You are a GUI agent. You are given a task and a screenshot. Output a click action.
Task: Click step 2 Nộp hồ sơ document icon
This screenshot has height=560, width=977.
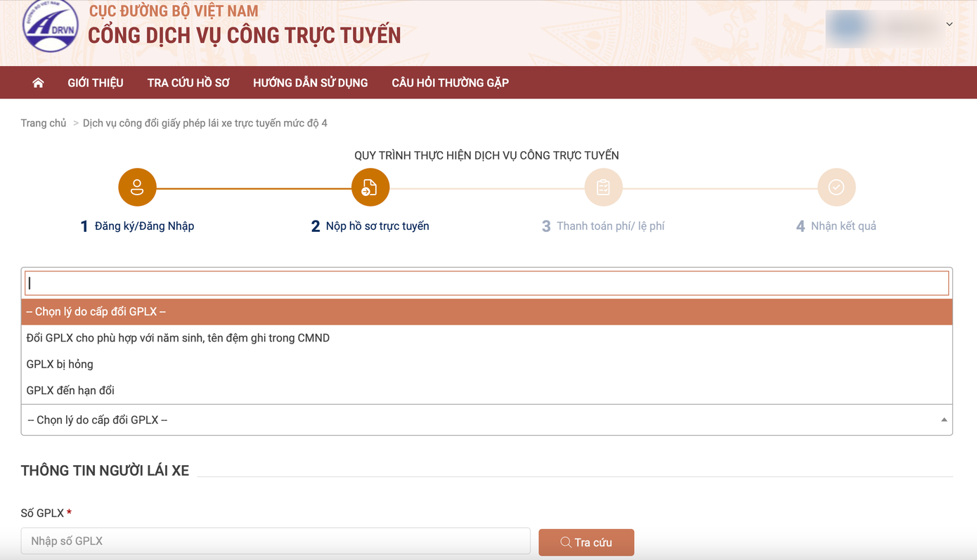pyautogui.click(x=370, y=188)
